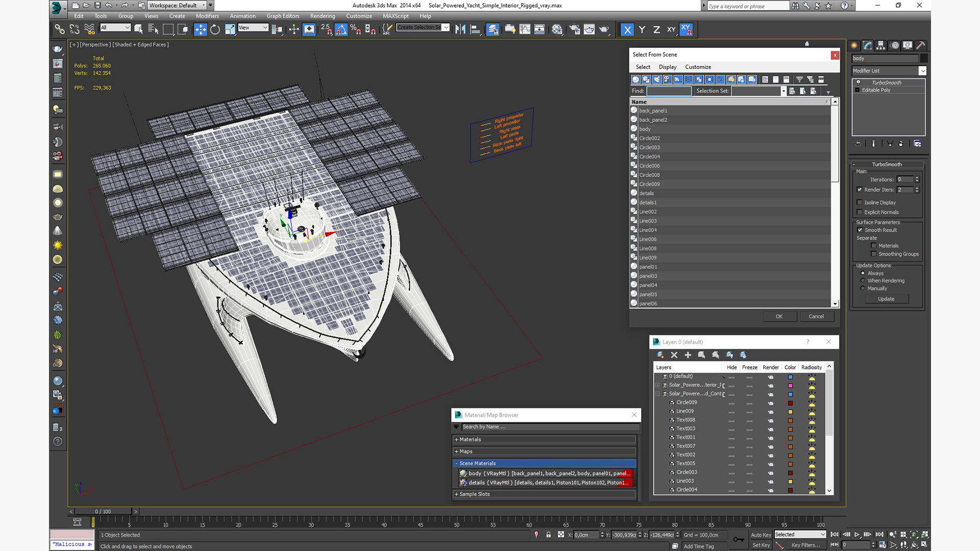Open the Rendering menu
Screen dimensions: 980x551
323,16
